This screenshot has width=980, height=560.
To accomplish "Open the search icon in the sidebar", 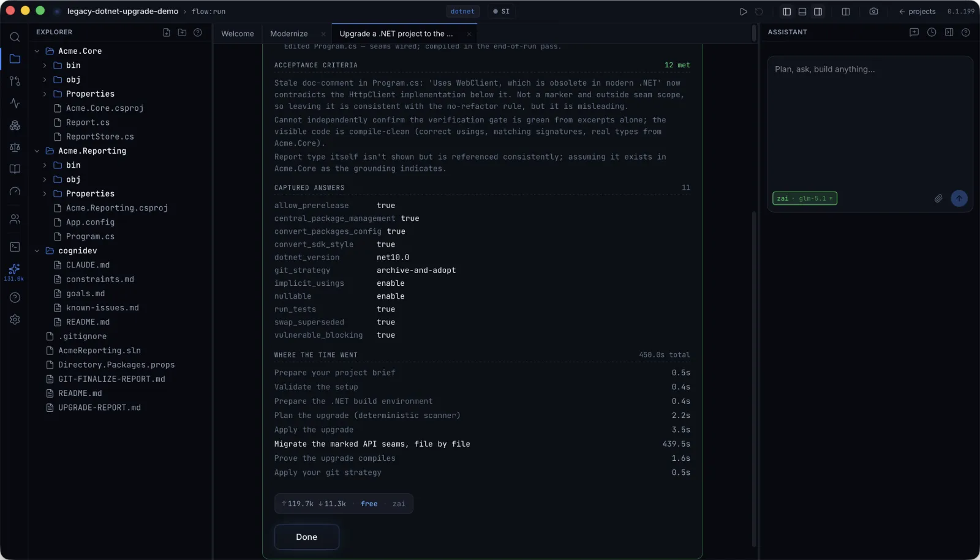I will [x=15, y=37].
